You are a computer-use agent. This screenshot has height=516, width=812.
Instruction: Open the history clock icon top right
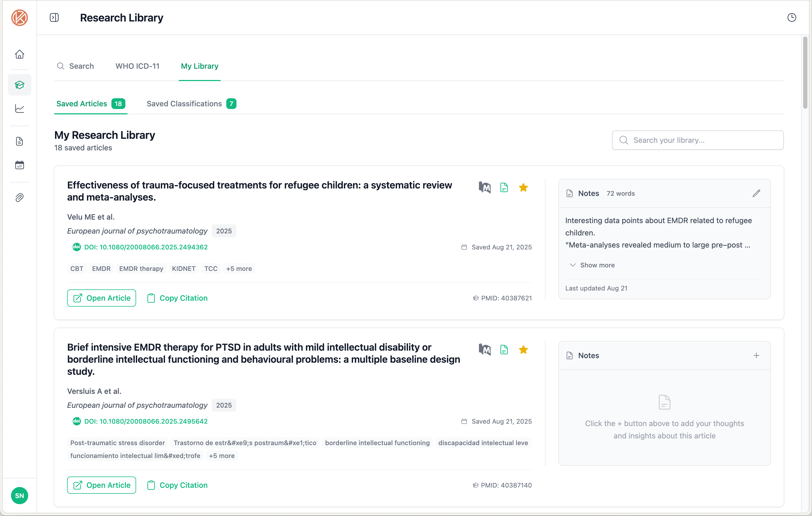[792, 17]
